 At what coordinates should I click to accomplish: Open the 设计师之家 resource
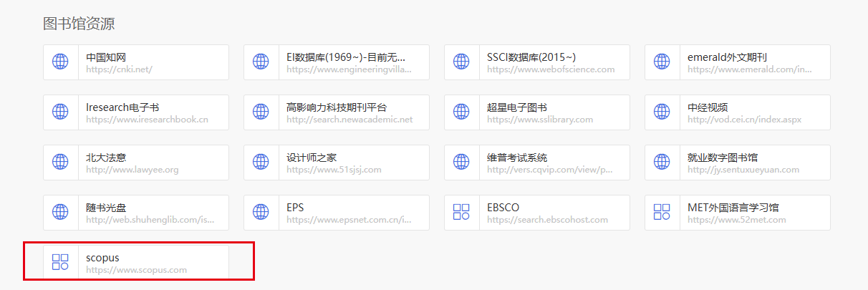click(x=312, y=158)
